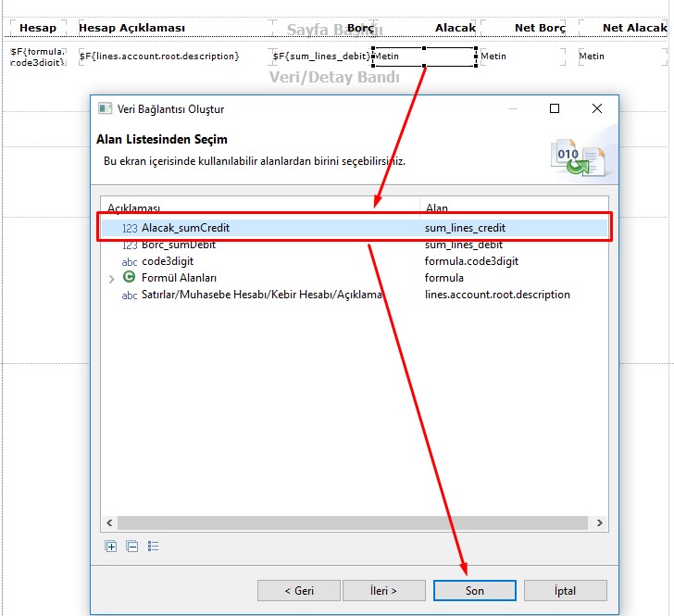The width and height of the screenshot is (674, 616).
Task: Select the Metin field under Net Alacak
Action: coord(623,57)
